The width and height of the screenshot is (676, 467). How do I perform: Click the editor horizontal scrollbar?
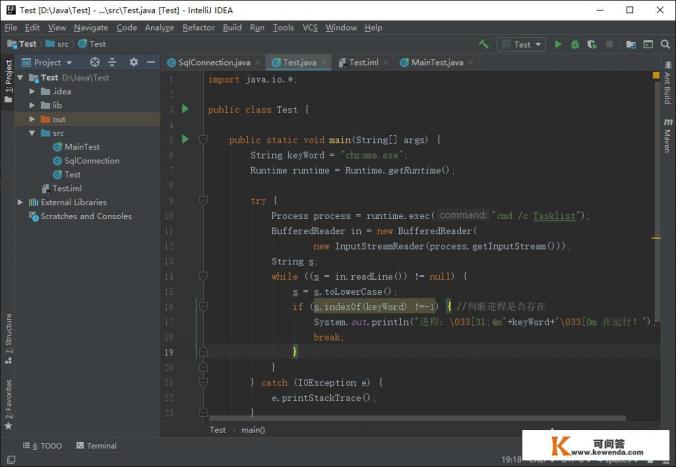(417, 418)
